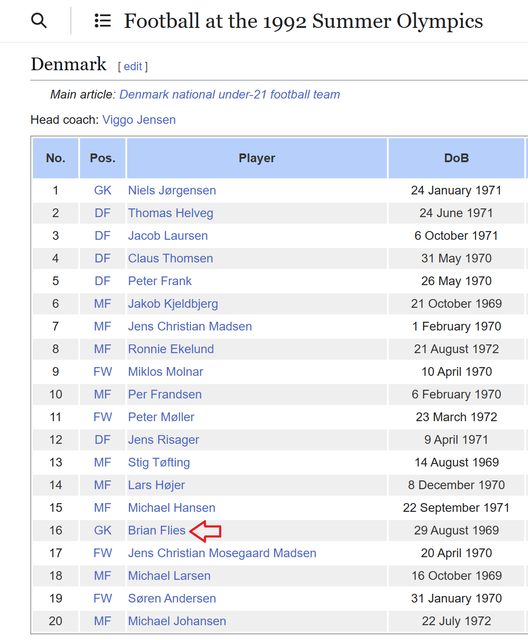
Task: Select the date 22 September 1971
Action: point(456,508)
